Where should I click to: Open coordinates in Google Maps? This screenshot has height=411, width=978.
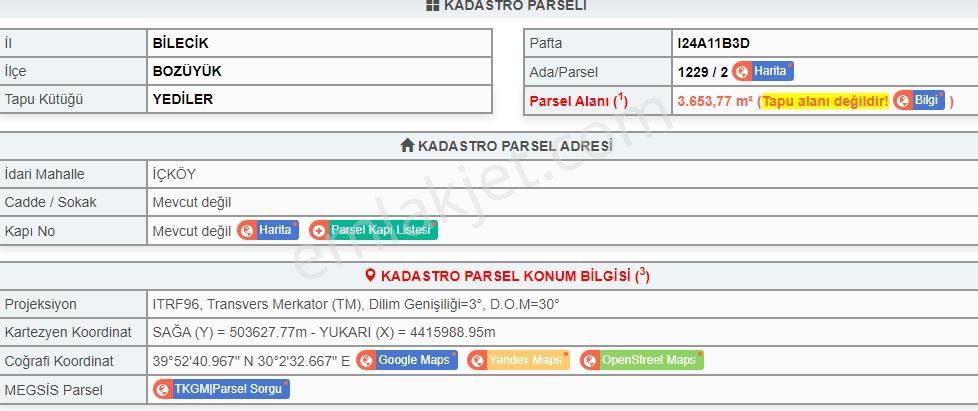tap(407, 360)
